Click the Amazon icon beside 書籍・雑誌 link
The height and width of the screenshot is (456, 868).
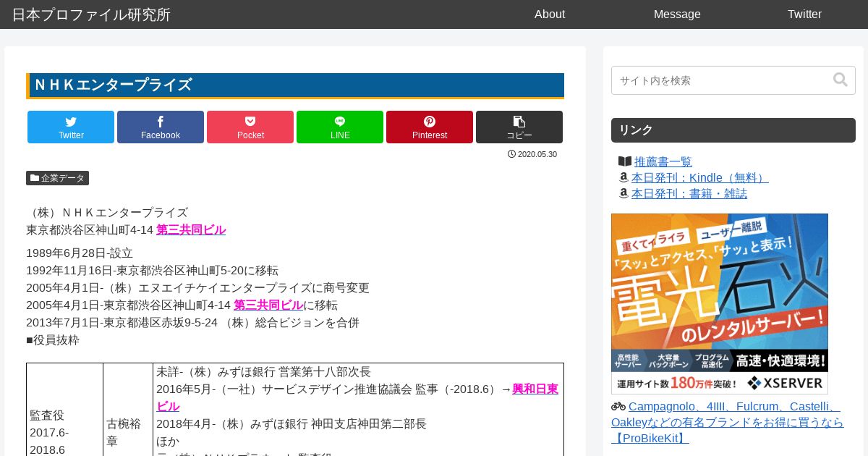pyautogui.click(x=624, y=193)
